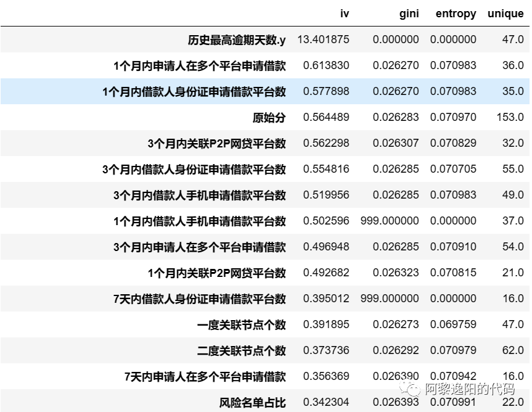
Task: Click iv value 0.391895
Action: coord(326,324)
